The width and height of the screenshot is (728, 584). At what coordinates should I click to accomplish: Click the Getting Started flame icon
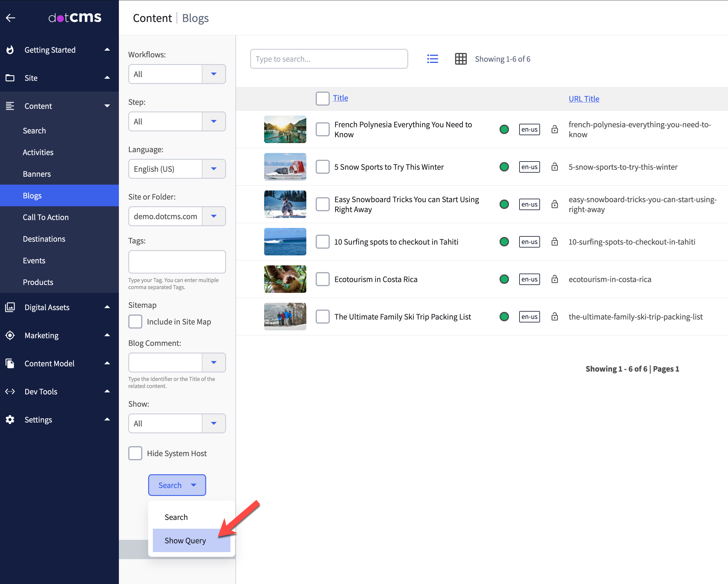[10, 50]
